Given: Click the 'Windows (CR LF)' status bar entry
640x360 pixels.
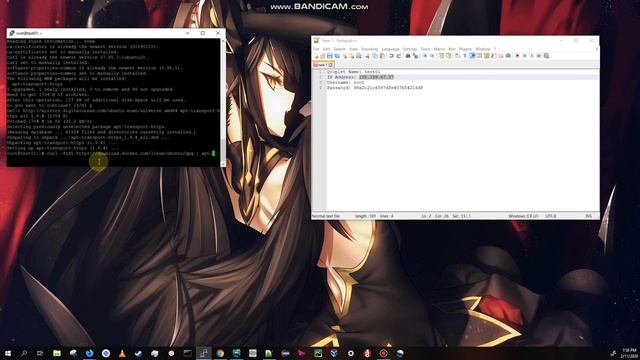Looking at the screenshot, I should point(523,216).
